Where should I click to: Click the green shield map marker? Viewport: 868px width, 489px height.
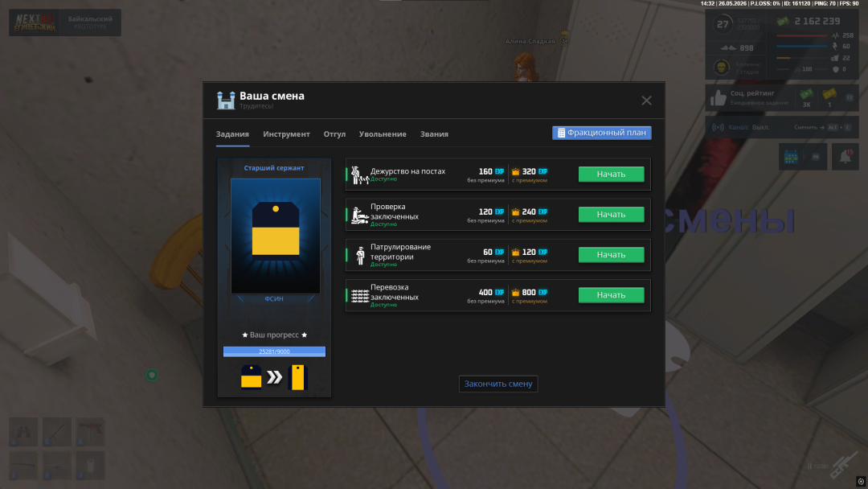[152, 375]
